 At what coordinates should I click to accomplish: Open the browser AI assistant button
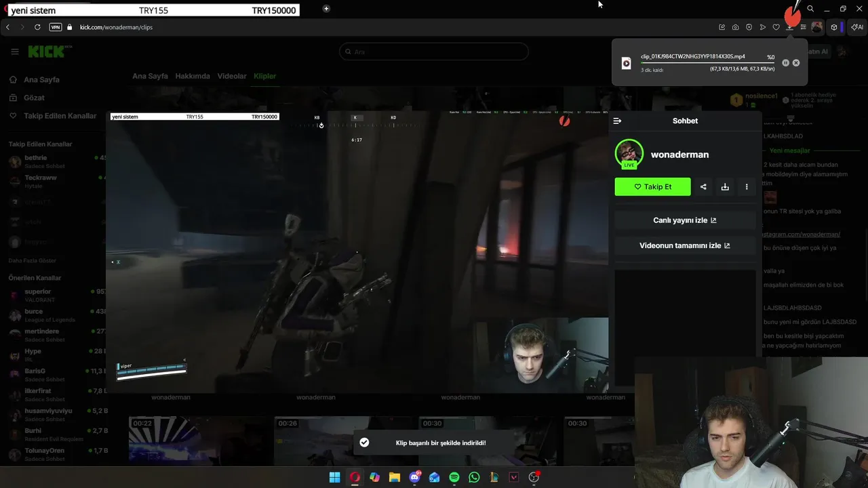point(857,27)
